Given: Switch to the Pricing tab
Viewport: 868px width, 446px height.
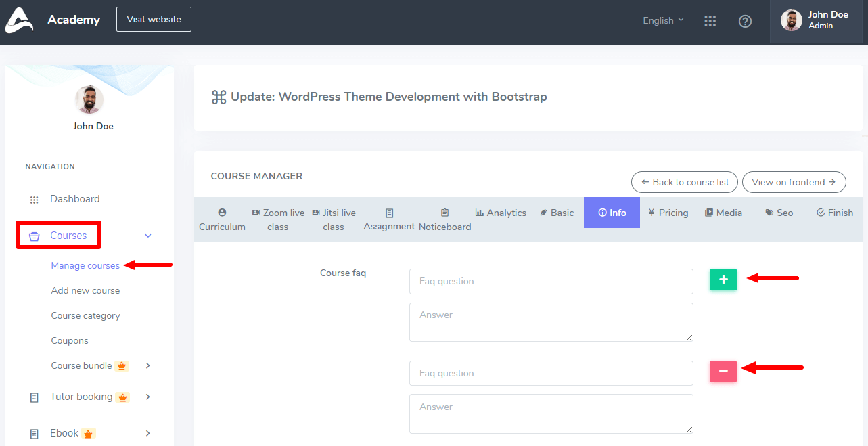Looking at the screenshot, I should point(668,213).
